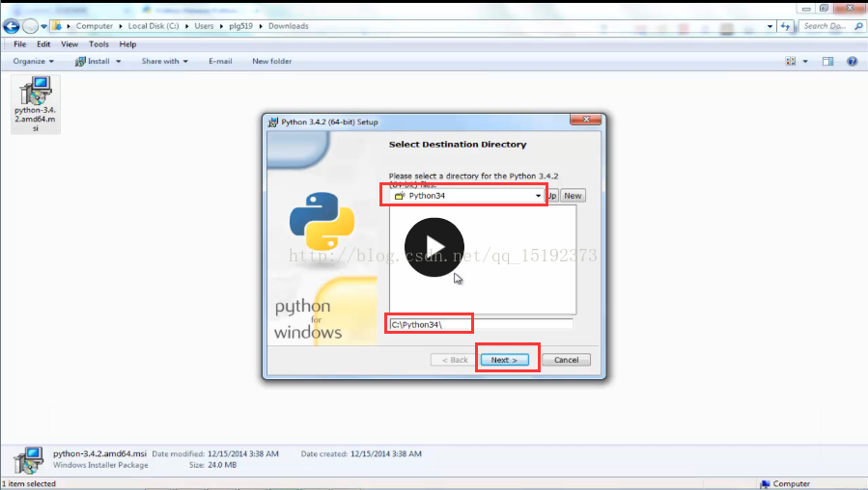
Task: Open the File menu
Action: point(20,44)
